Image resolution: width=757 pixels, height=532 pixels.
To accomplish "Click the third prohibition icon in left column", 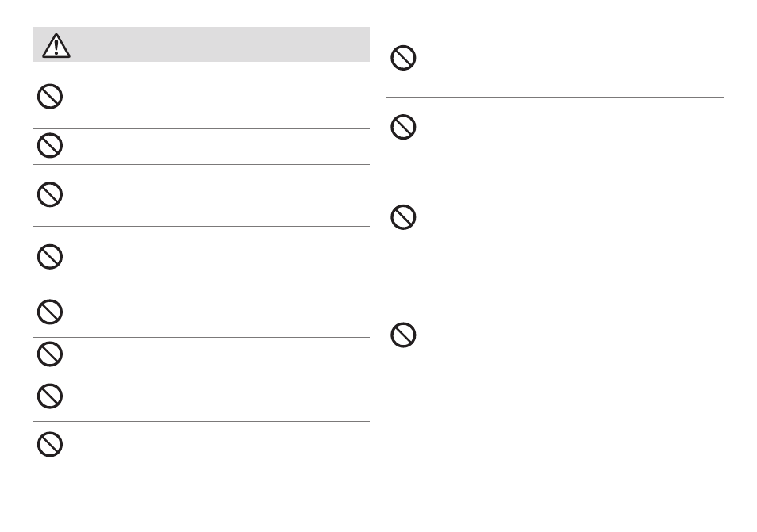I will 50,194.
